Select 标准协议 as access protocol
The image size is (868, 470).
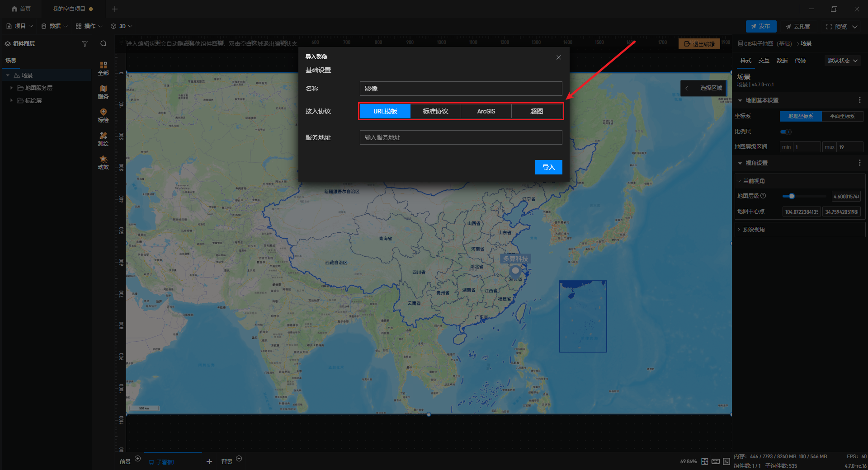pyautogui.click(x=435, y=111)
